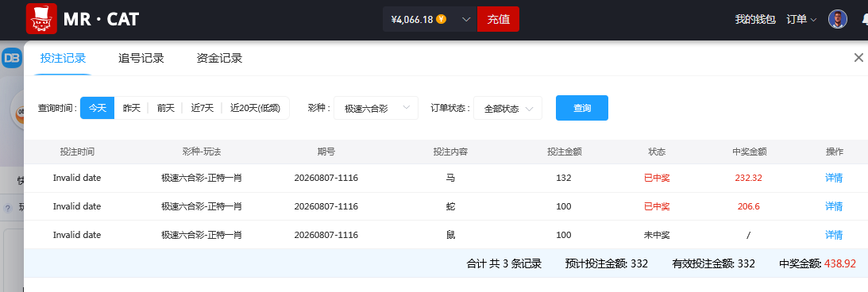This screenshot has width=868, height=292.
Task: Click the 206.6 winning amount
Action: (x=749, y=206)
